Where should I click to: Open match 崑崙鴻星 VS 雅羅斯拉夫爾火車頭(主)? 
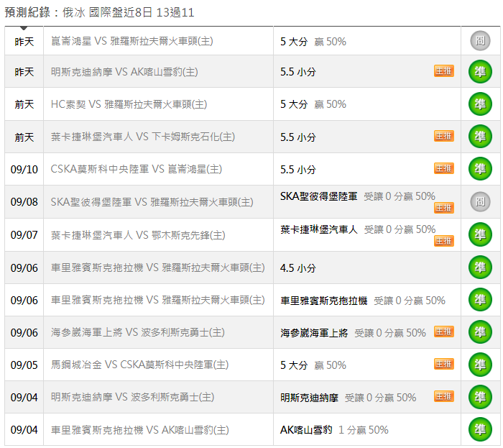131,41
